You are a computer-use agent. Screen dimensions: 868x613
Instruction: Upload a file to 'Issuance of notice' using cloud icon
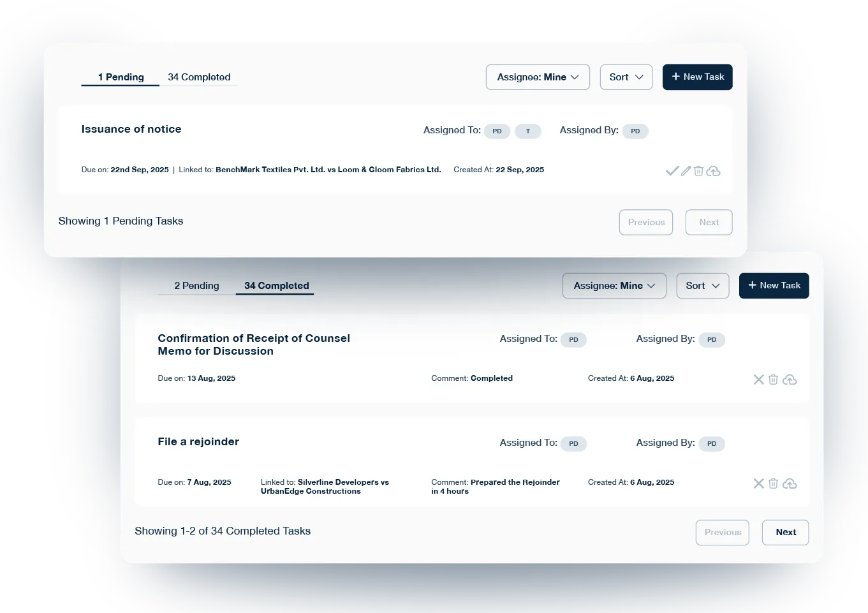[x=714, y=170]
